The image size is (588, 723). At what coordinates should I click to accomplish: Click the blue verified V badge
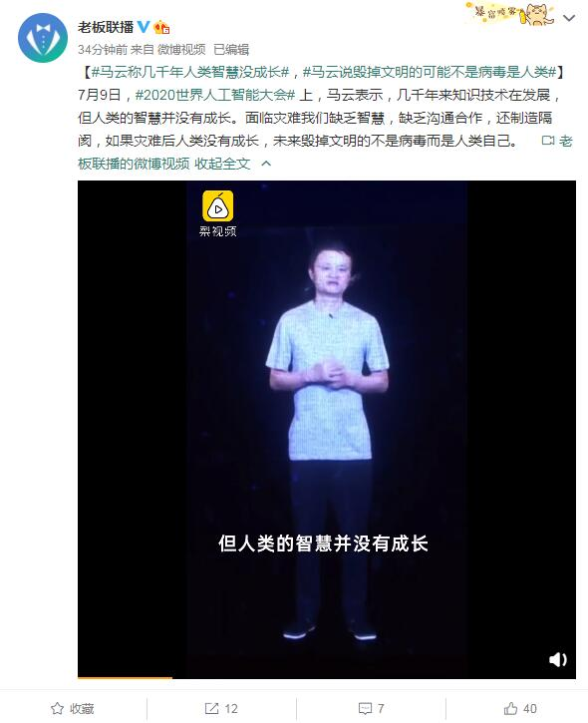click(x=144, y=27)
